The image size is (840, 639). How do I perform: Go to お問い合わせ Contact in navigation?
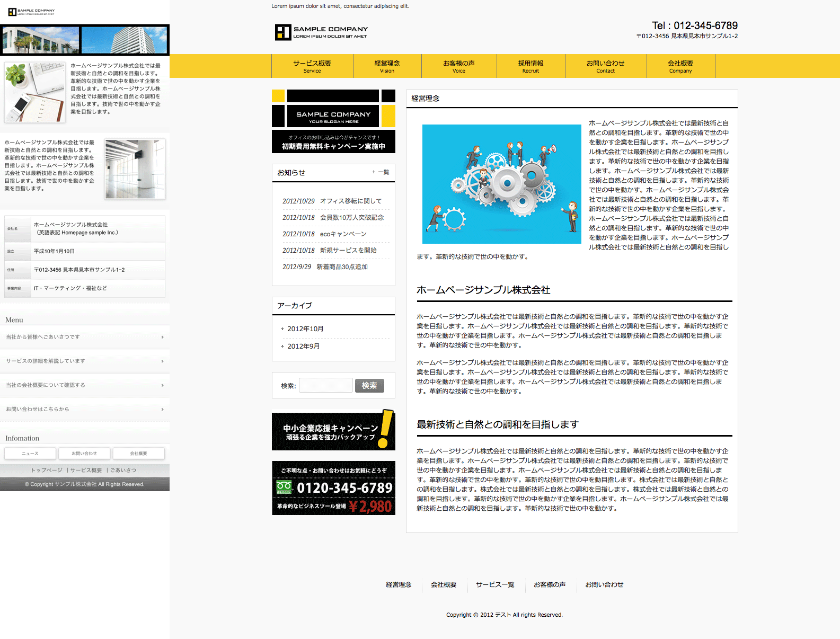coord(605,66)
